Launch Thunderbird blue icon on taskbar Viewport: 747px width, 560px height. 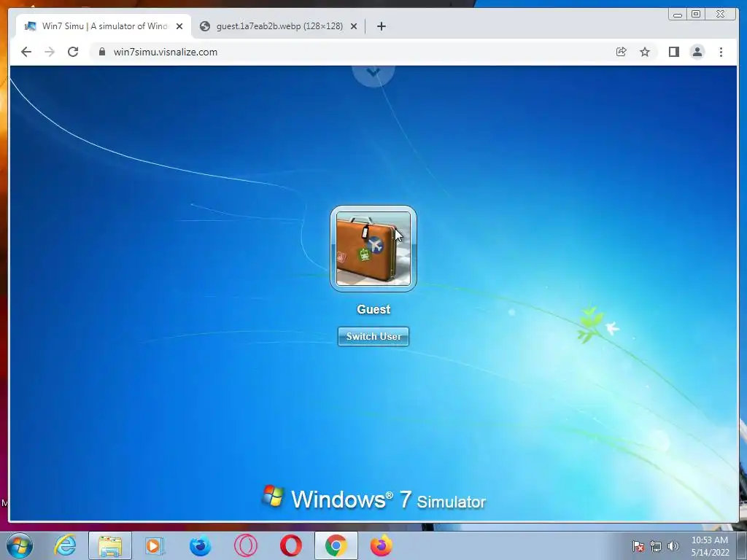[x=200, y=545]
